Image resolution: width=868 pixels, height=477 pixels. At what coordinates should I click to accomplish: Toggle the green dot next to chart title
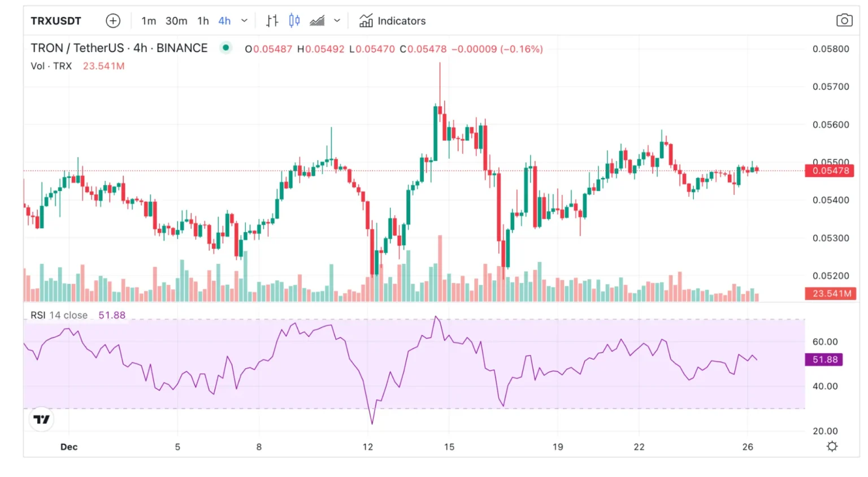coord(225,48)
